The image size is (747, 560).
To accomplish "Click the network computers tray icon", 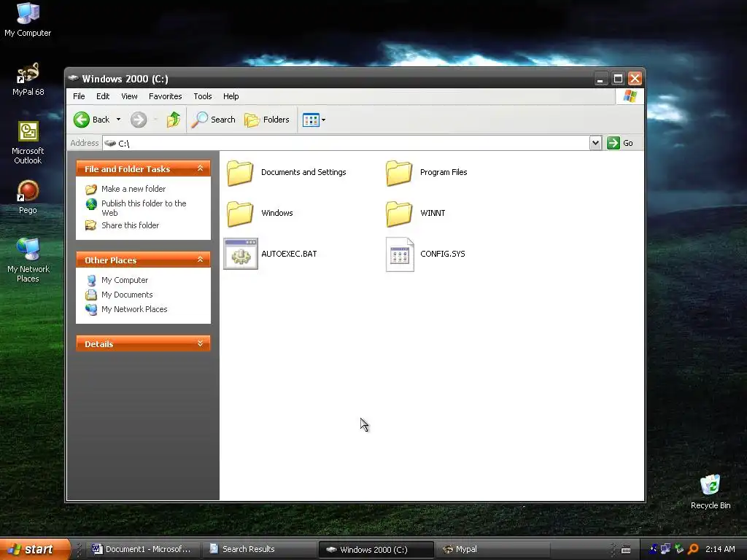I will 666,549.
